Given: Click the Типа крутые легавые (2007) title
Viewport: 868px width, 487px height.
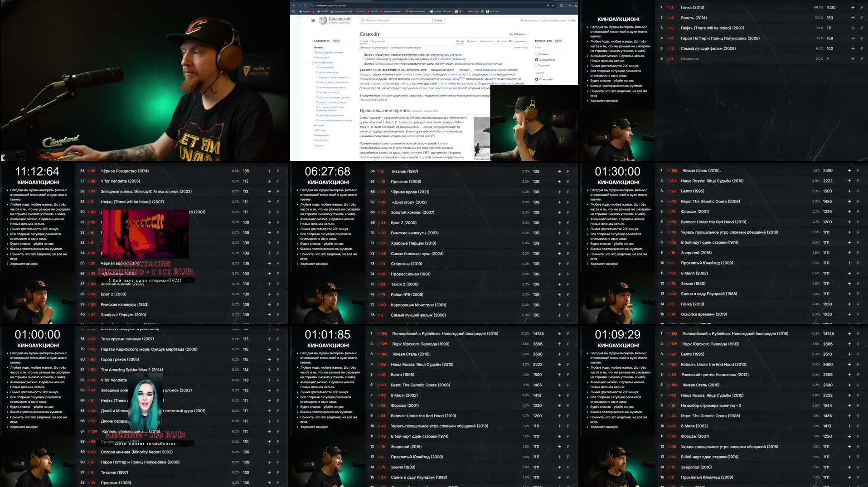Looking at the screenshot, I should click(127, 339).
